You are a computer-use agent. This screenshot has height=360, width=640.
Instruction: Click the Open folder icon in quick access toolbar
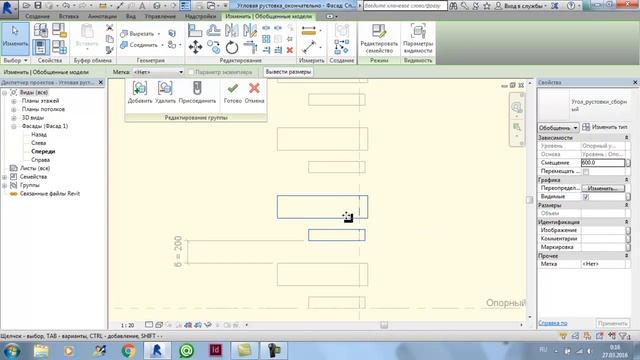tap(27, 6)
